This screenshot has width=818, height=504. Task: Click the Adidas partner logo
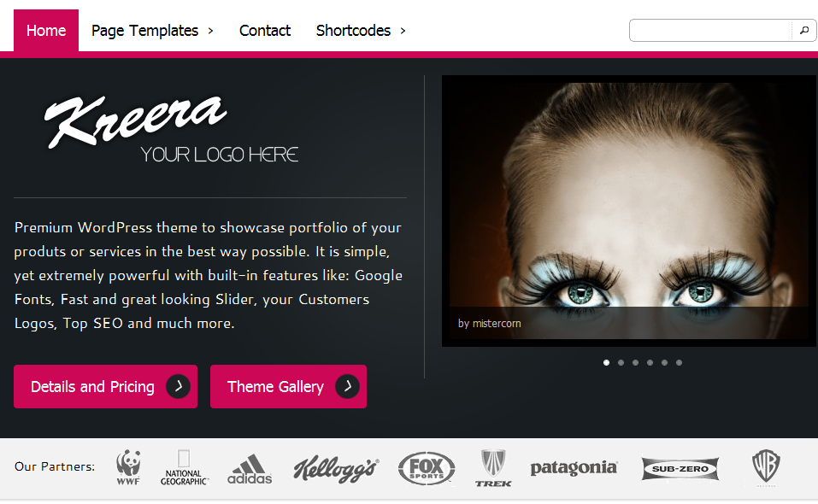point(250,469)
